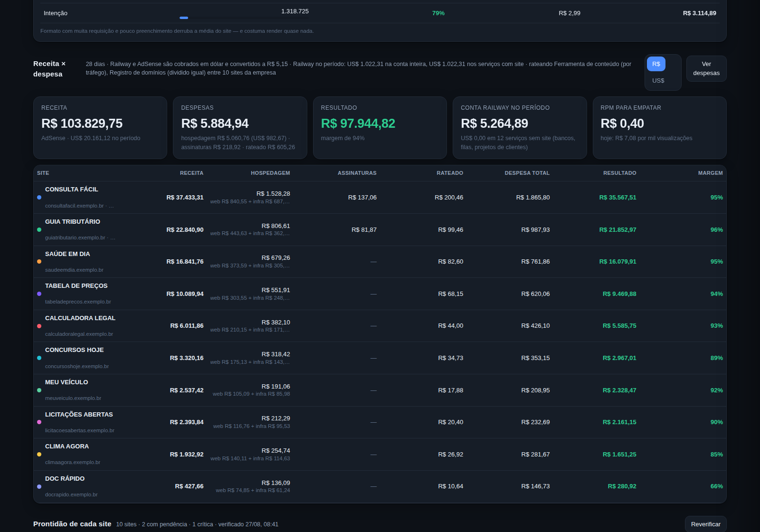760x532 pixels.
Task: Sort by the DESPESA TOTAL column header
Action: (x=527, y=173)
